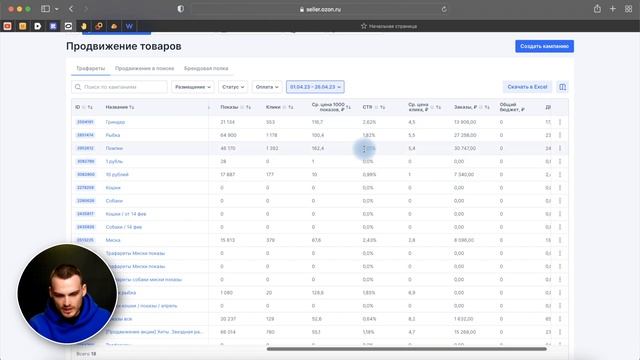This screenshot has width=640, height=360.
Task: Open the Гриндер campaign link
Action: [x=115, y=122]
